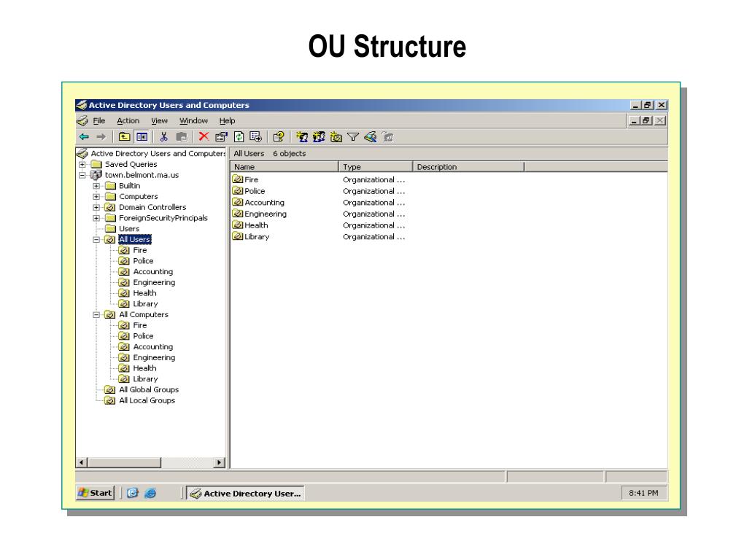Select Fire under All Users in the tree
747x560 pixels.
(x=140, y=250)
